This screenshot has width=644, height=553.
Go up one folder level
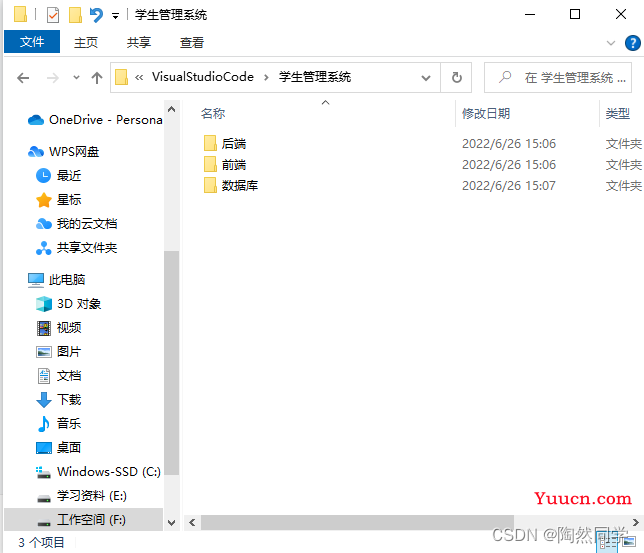pyautogui.click(x=97, y=78)
